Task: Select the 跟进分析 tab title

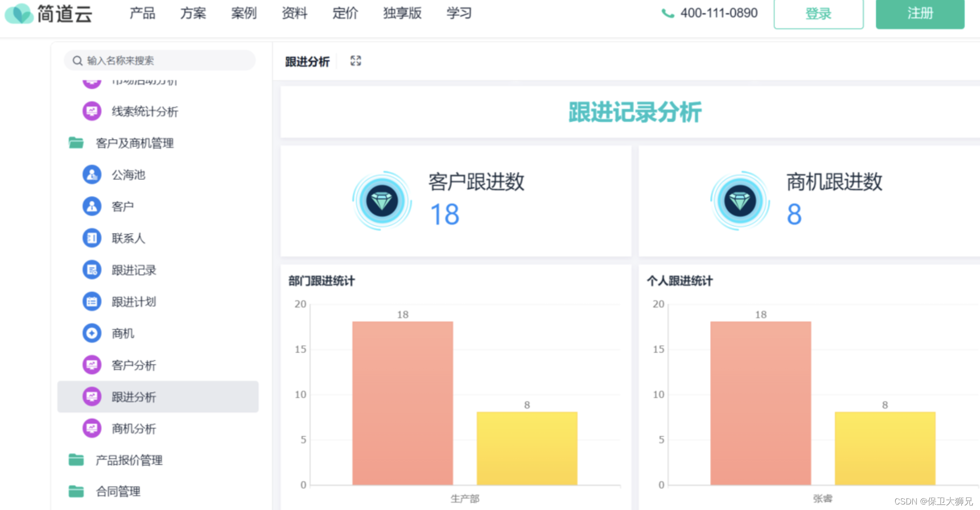Action: coord(307,61)
